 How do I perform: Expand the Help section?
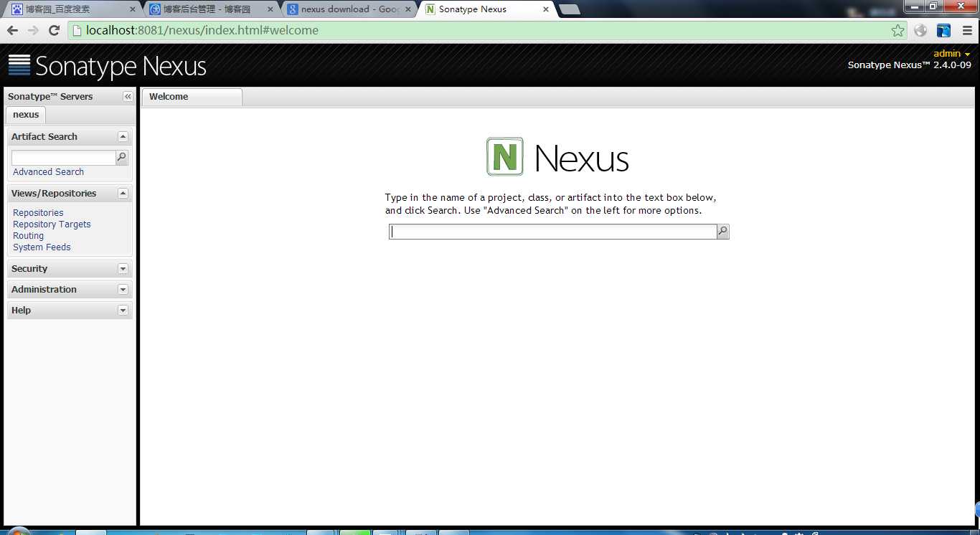123,311
